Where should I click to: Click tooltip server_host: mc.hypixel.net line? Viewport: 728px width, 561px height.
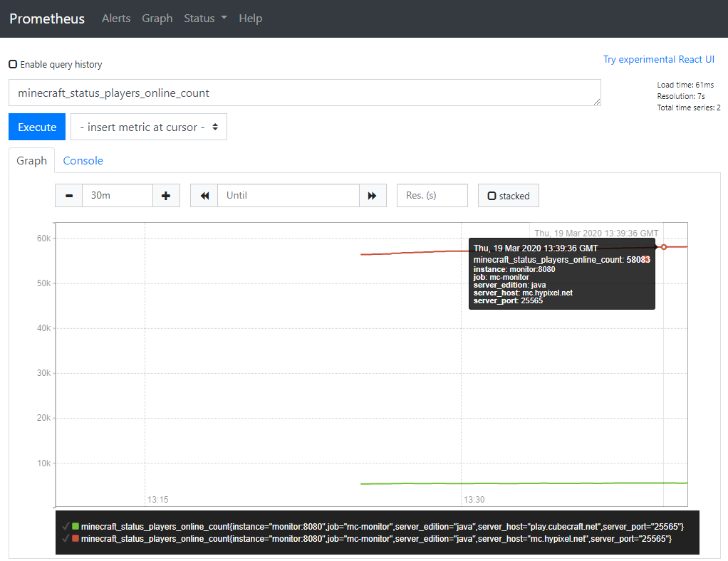pyautogui.click(x=523, y=293)
